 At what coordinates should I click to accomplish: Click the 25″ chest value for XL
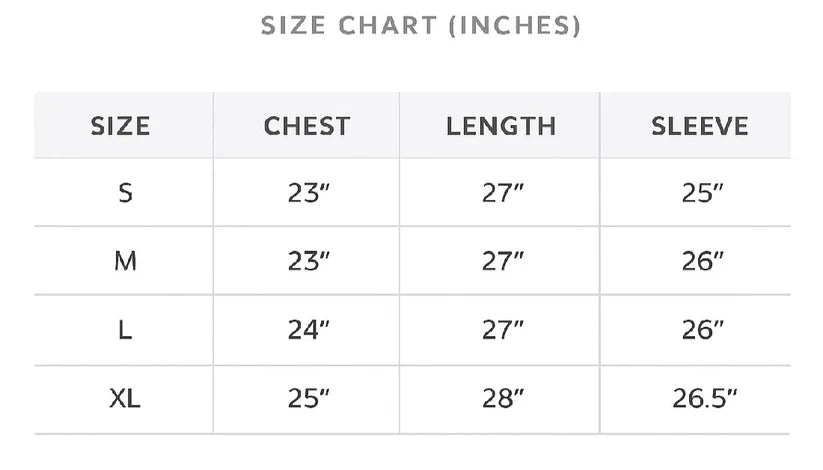pyautogui.click(x=308, y=399)
